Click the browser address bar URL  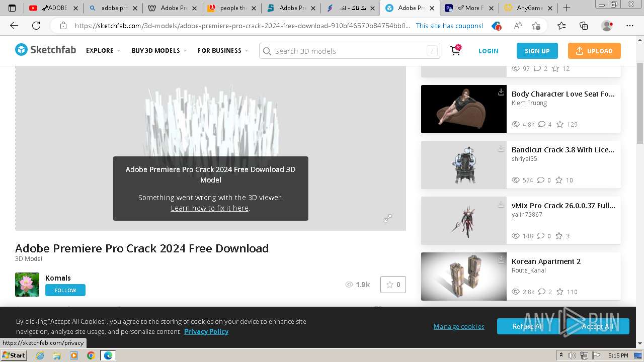243,26
